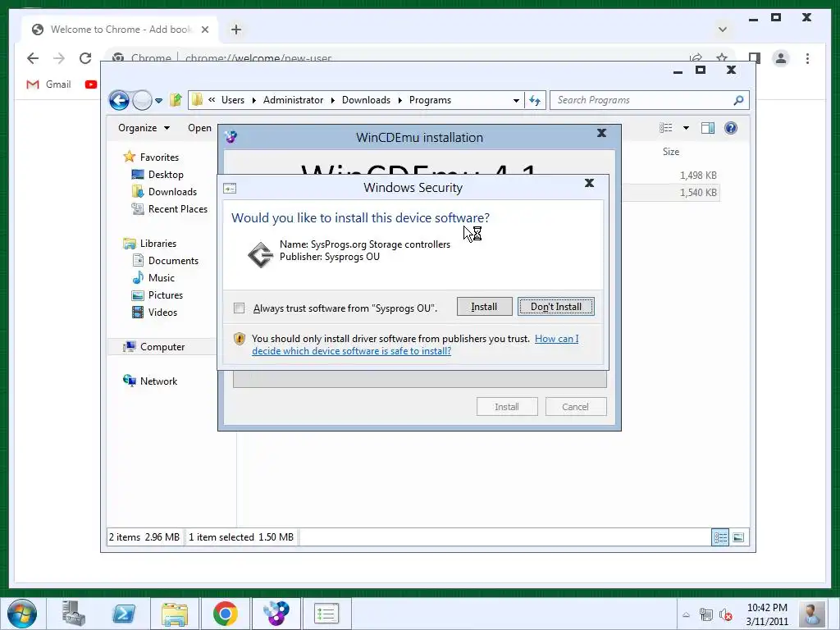Click the Explorer Back arrow button

[x=119, y=100]
